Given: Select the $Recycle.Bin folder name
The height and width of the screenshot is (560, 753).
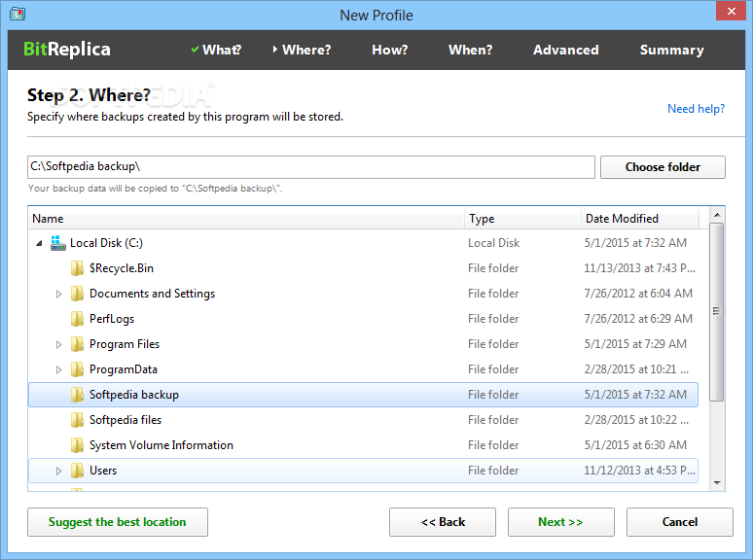Looking at the screenshot, I should point(122,268).
